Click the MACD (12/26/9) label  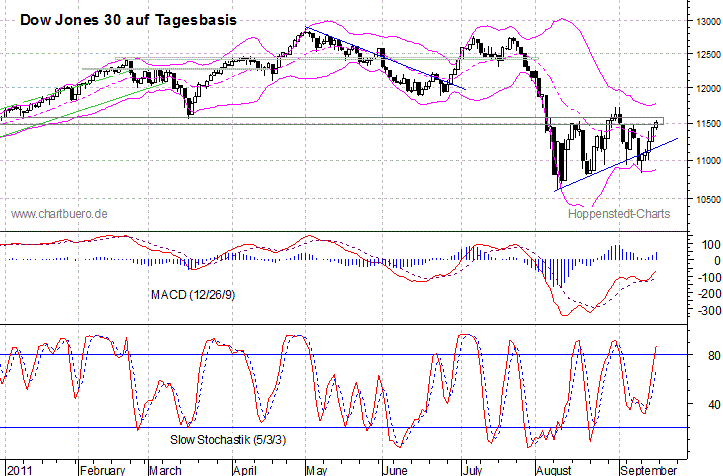[193, 294]
